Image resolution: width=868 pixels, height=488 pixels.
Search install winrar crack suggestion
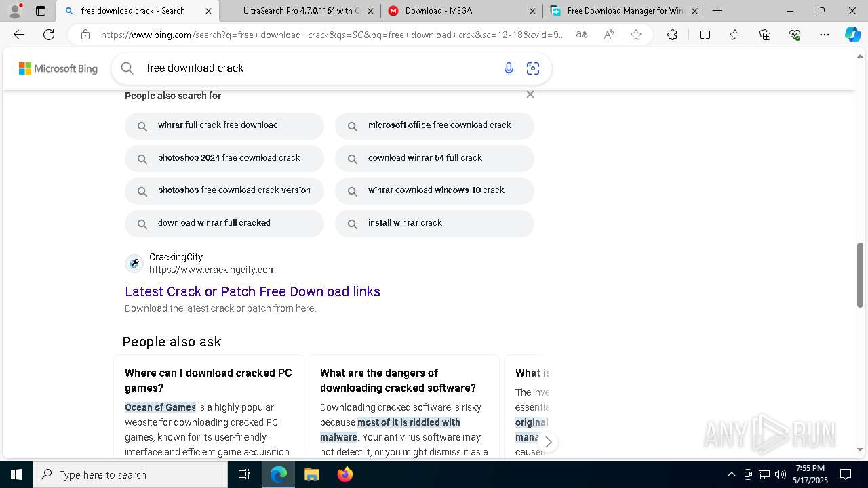435,223
